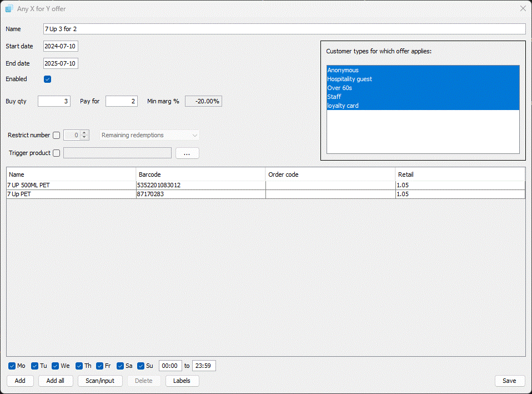Click the Min marg % field
The width and height of the screenshot is (532, 394).
(x=203, y=101)
